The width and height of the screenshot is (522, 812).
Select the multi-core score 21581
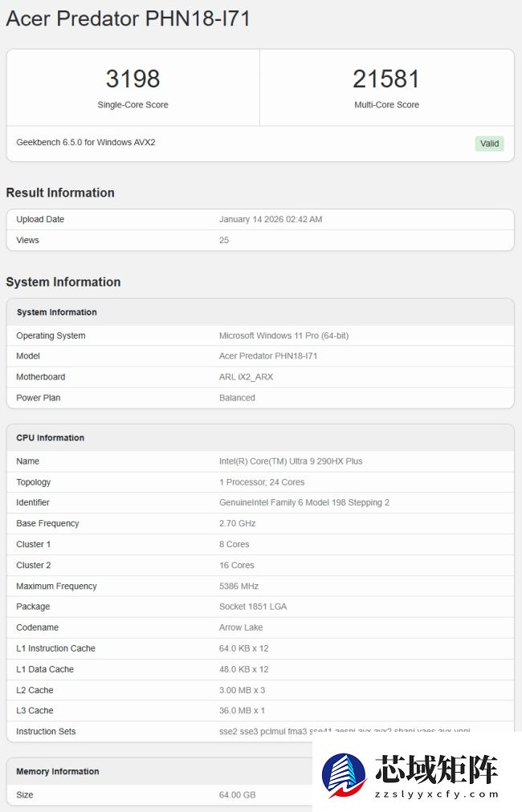(x=386, y=79)
